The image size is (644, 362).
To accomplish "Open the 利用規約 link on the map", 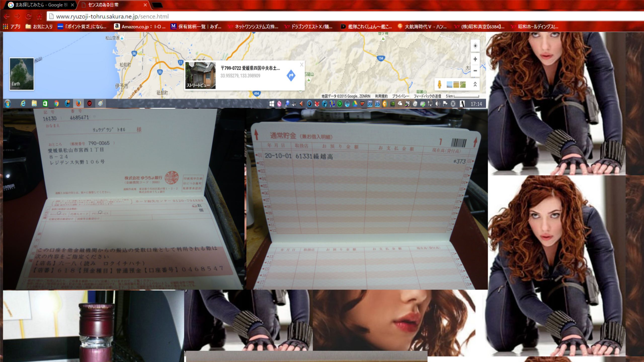I will coord(381,96).
